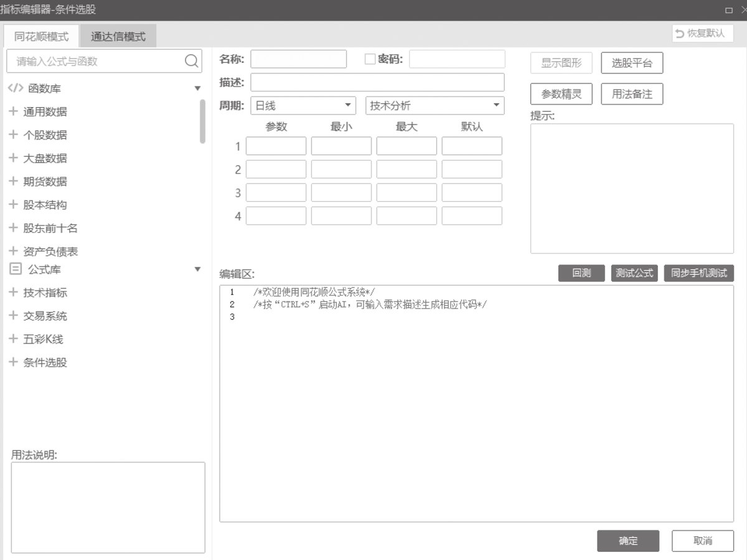Screen dimensions: 747x560
Task: Click the CTRL+S AI comment line
Action: [370, 305]
